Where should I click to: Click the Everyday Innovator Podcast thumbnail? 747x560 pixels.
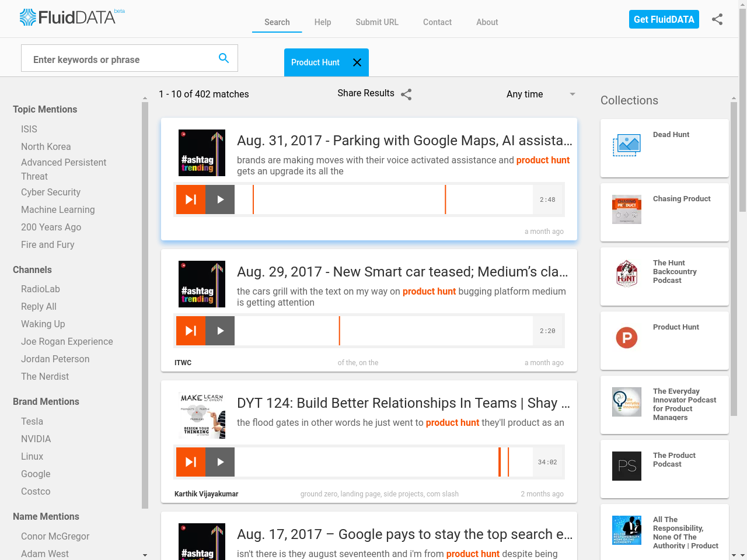pyautogui.click(x=627, y=402)
